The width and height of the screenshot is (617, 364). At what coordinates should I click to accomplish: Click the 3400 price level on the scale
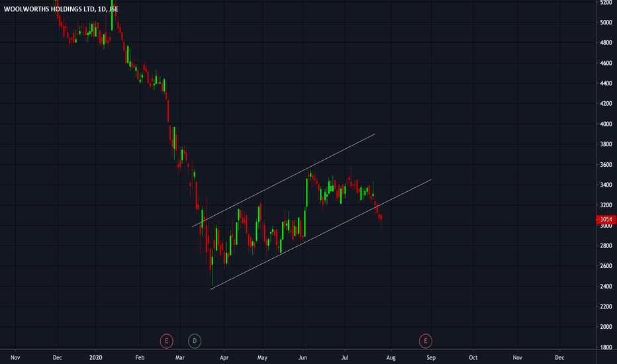pyautogui.click(x=606, y=185)
